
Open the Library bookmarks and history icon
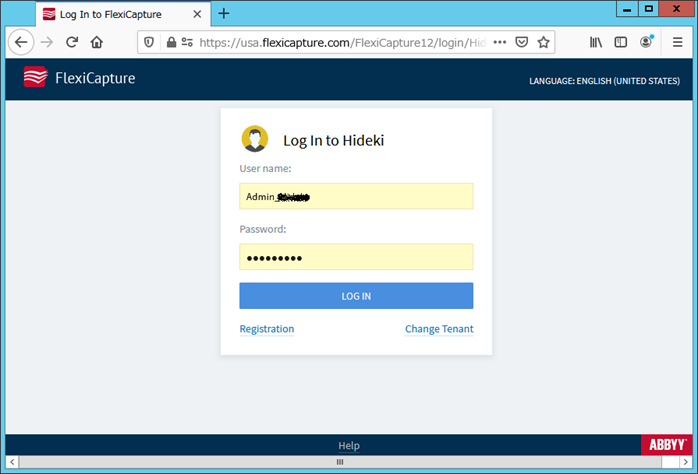(596, 42)
